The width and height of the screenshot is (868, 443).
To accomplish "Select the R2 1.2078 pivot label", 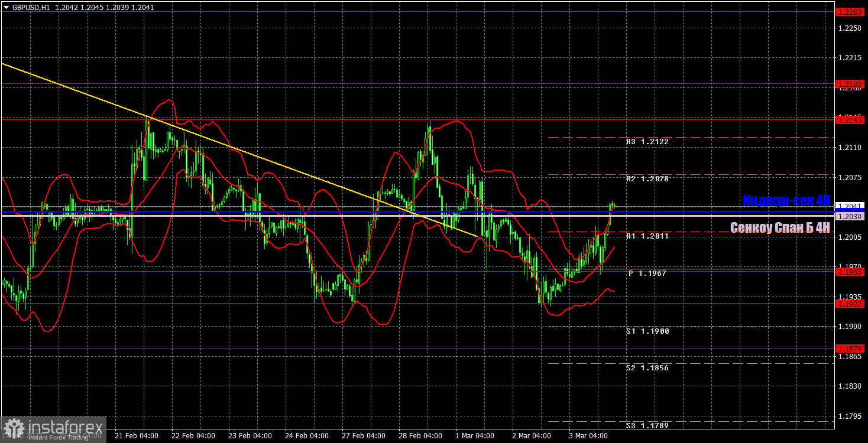I will pyautogui.click(x=647, y=178).
